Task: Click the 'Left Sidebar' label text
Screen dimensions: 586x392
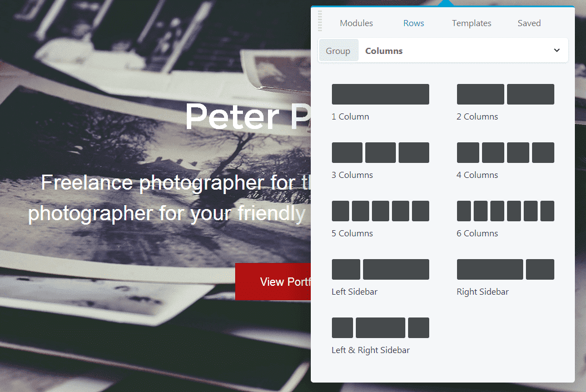Action: [x=354, y=291]
